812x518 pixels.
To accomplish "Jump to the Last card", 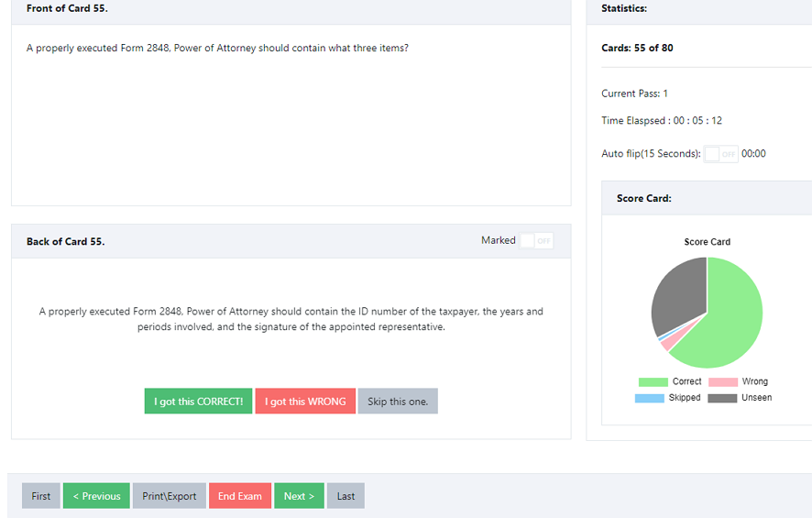I will [346, 496].
